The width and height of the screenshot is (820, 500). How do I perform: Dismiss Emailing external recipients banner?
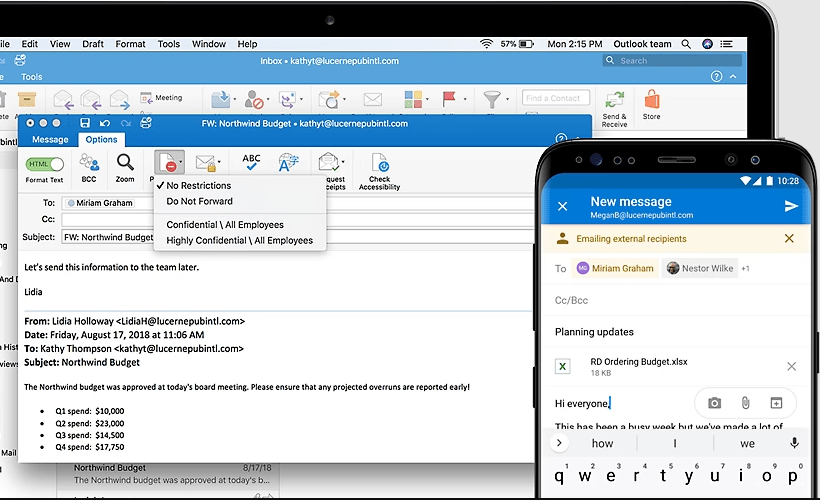789,238
